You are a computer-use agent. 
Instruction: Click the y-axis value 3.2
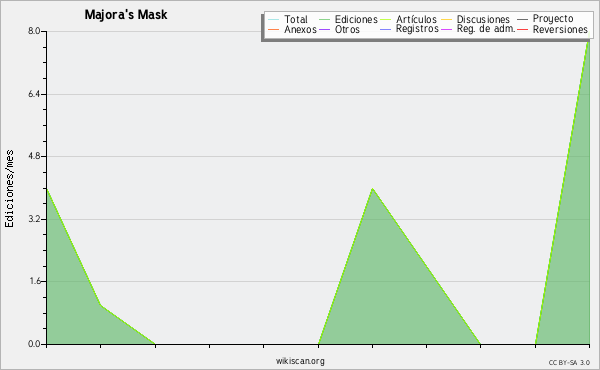[x=34, y=219]
